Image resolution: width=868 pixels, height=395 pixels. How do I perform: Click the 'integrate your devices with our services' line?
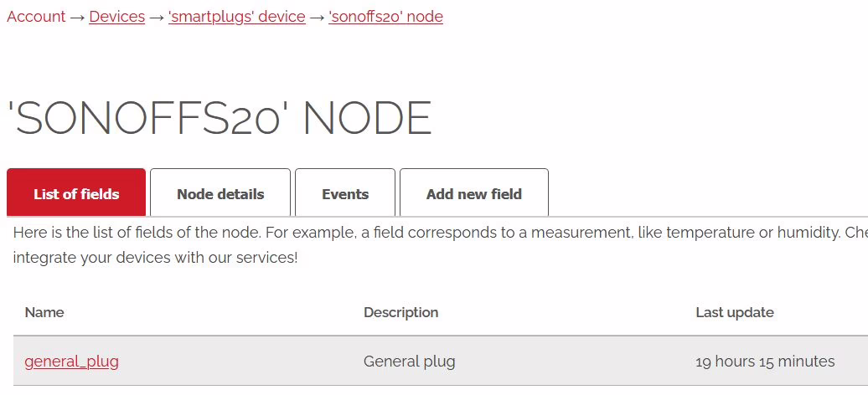click(x=156, y=257)
